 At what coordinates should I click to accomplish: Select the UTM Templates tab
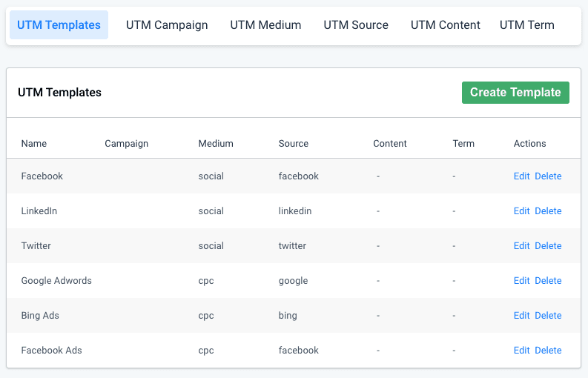(59, 25)
